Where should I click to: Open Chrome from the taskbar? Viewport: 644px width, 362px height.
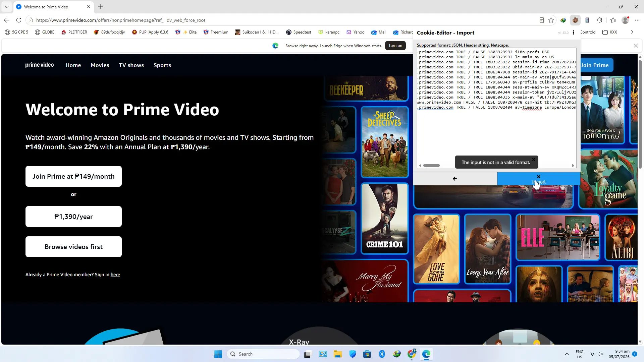coord(412,354)
